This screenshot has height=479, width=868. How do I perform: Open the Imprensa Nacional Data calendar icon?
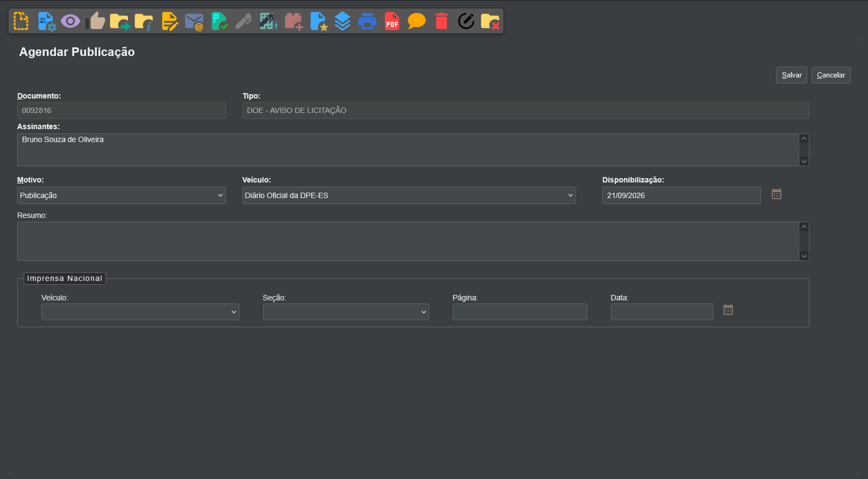coord(728,309)
